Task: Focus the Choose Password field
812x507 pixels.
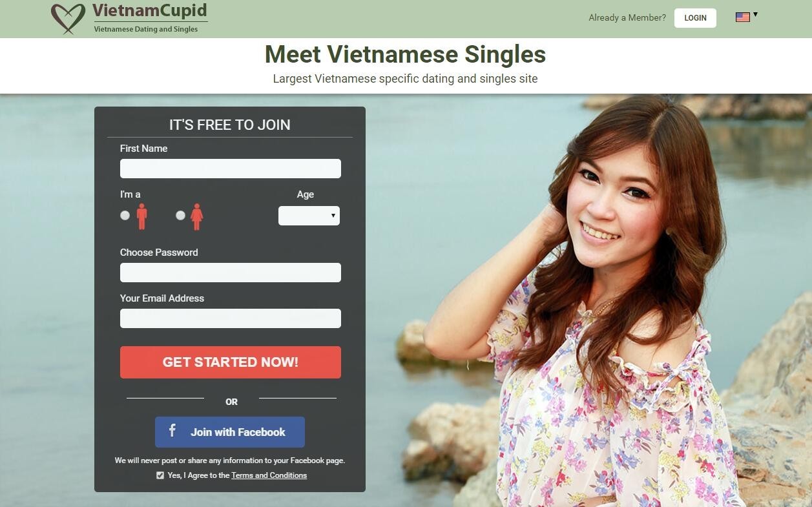Action: point(231,273)
